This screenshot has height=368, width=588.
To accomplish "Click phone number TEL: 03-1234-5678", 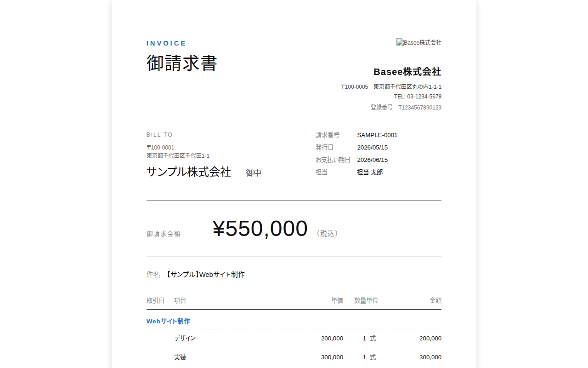I will [418, 97].
